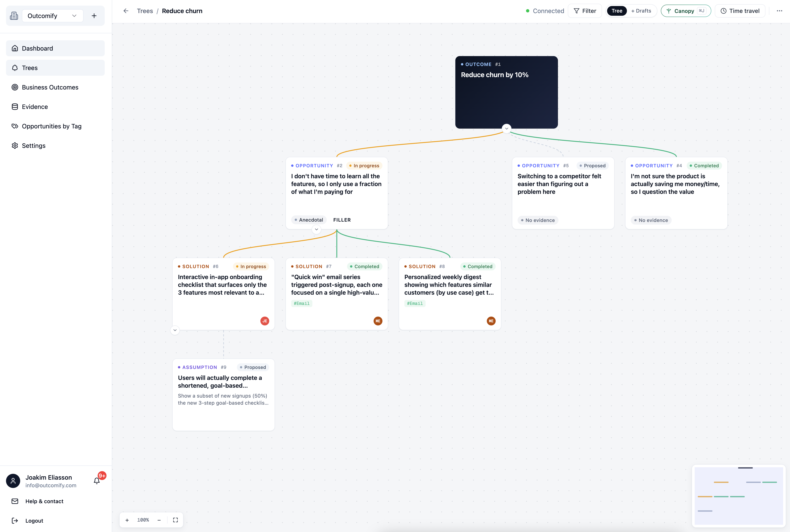This screenshot has height=532, width=790.
Task: Open the Interactive in-app onboarding solution card
Action: (x=223, y=293)
